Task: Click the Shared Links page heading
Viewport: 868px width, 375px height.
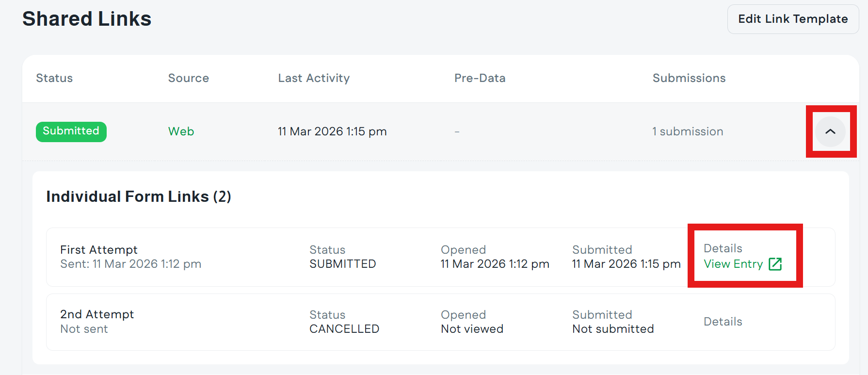Action: coord(87,19)
